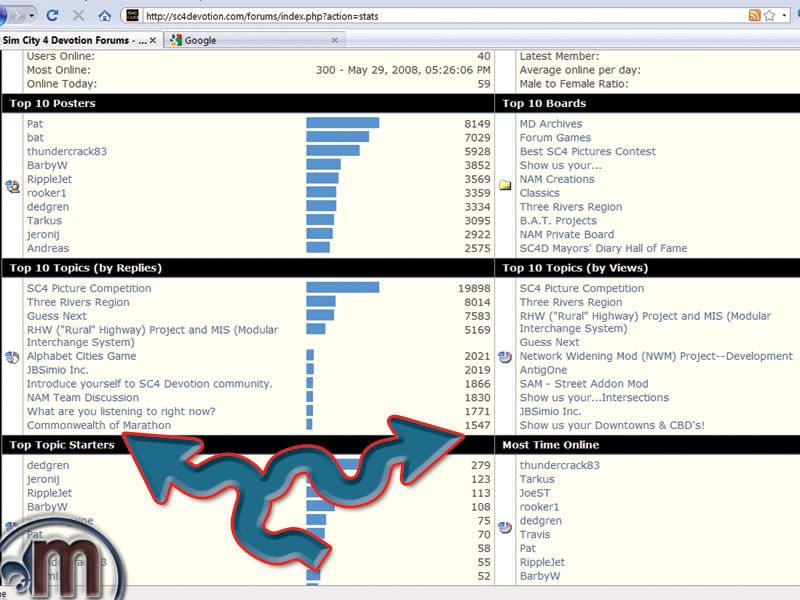Viewport: 800px width, 600px height.
Task: Open rooker1's profile in Top 10 Posters
Action: coord(46,193)
